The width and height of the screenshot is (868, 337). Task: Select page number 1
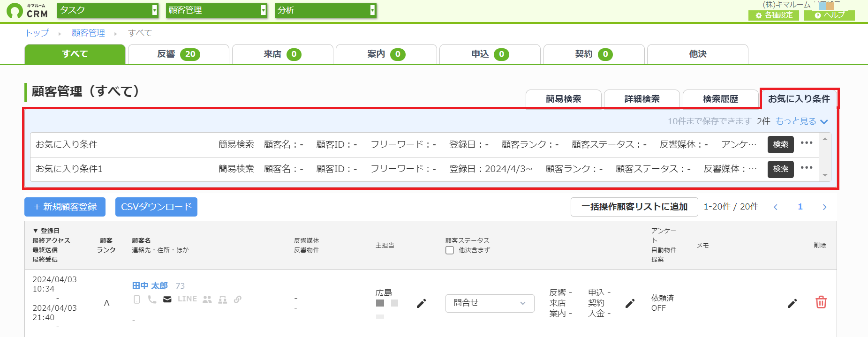coord(800,207)
